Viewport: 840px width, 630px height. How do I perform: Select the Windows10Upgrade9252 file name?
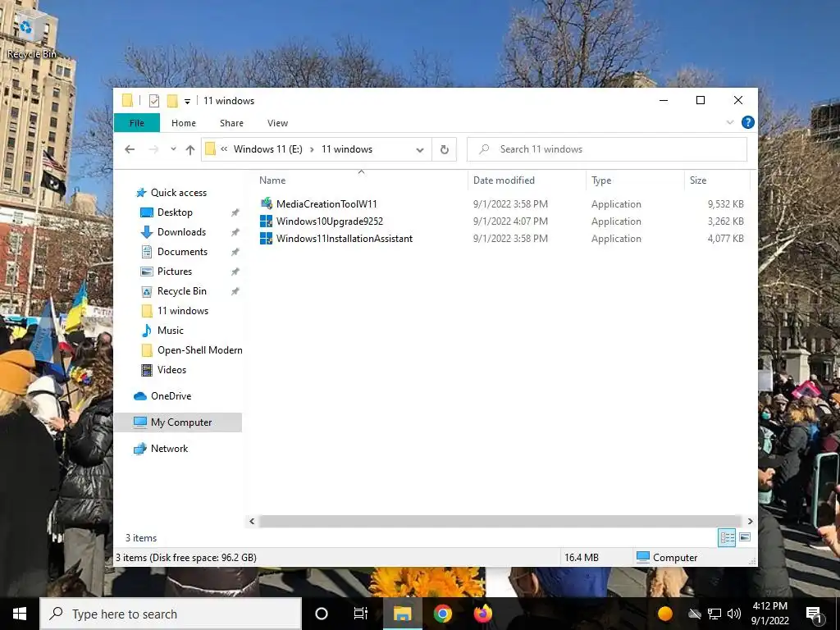pyautogui.click(x=330, y=221)
